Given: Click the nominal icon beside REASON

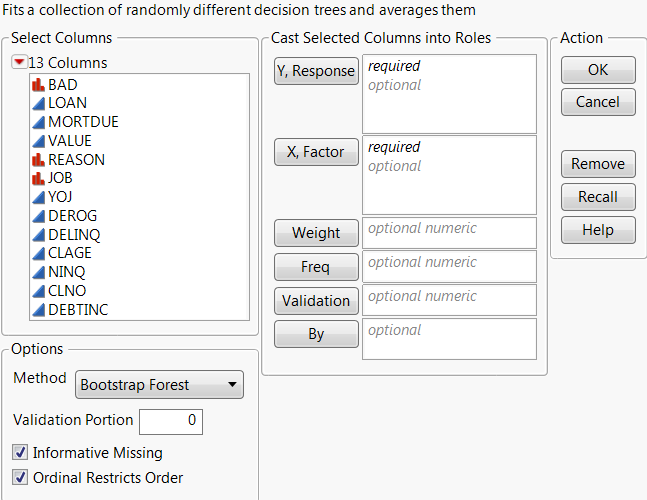Looking at the screenshot, I should click(38, 160).
